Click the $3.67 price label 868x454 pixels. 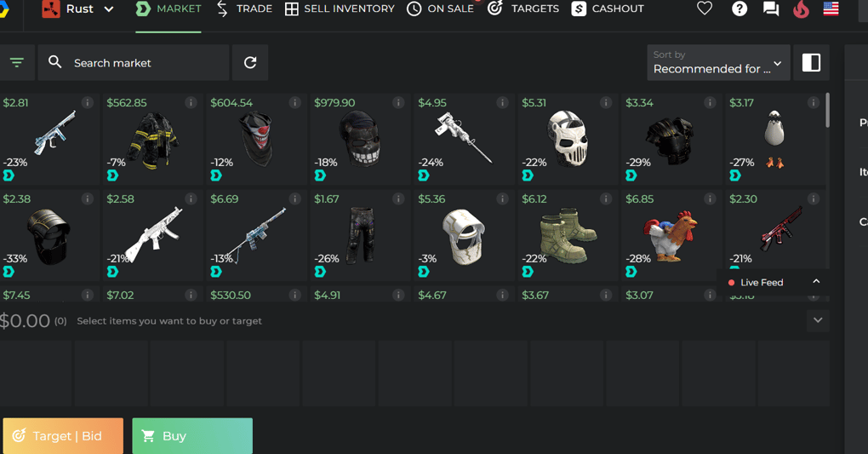(x=535, y=295)
